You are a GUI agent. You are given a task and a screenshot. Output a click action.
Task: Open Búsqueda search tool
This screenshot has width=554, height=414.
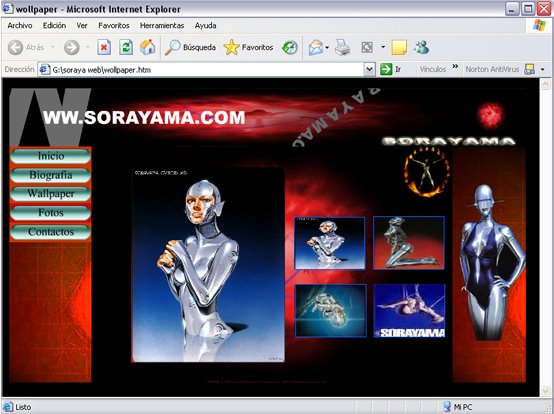(x=190, y=47)
